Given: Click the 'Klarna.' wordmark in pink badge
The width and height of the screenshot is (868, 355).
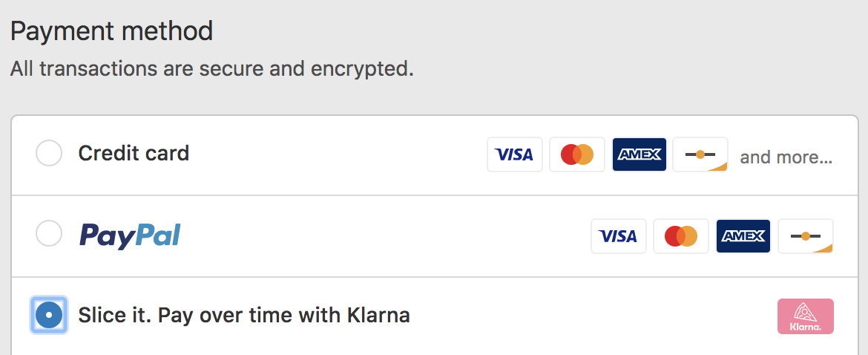Looking at the screenshot, I should coord(806,327).
